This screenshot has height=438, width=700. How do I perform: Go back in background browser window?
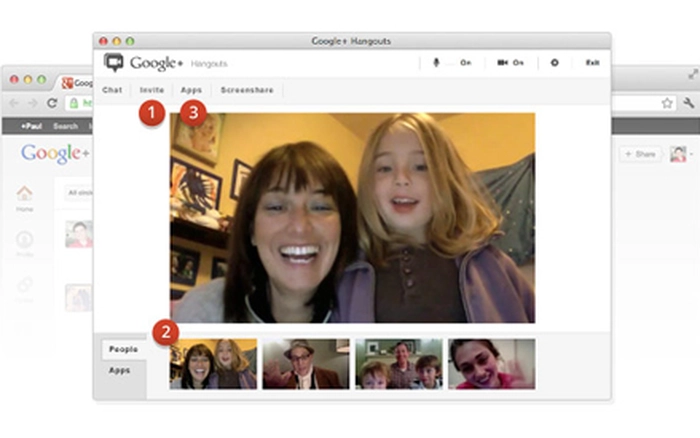(14, 103)
